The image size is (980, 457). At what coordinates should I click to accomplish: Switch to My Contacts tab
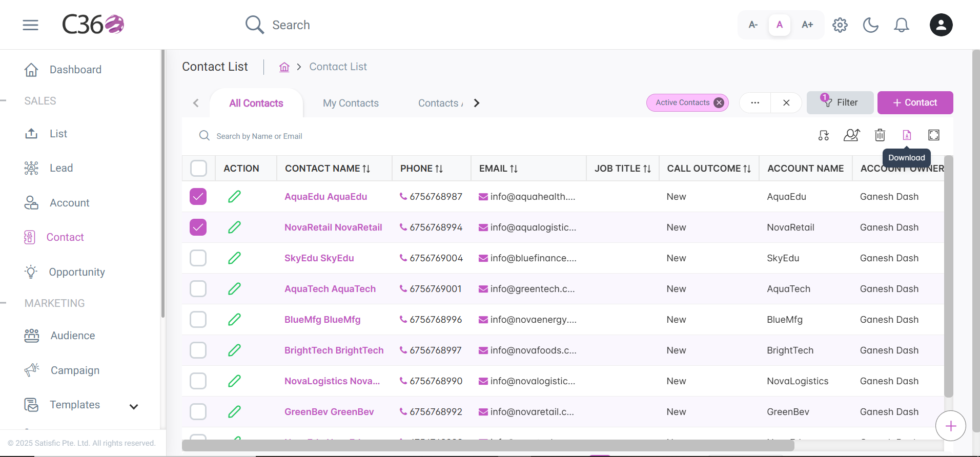(x=351, y=103)
